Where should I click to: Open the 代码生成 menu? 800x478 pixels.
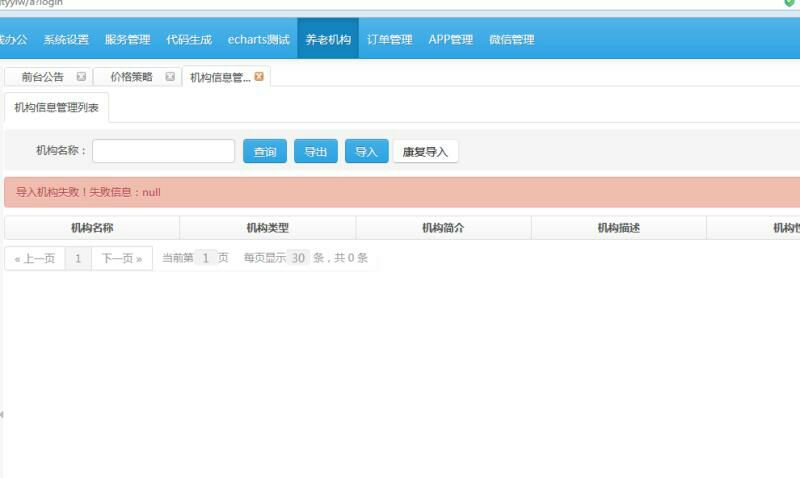pos(189,40)
